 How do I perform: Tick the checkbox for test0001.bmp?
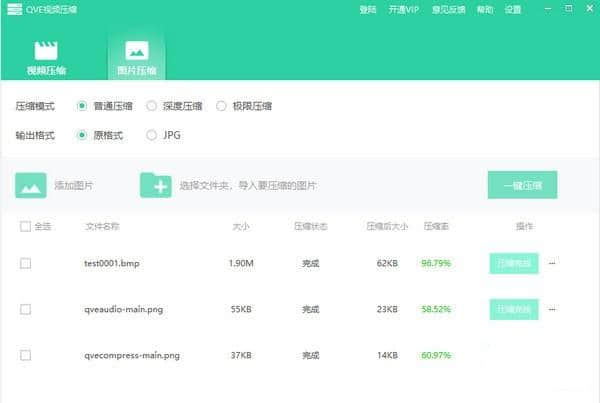click(x=25, y=264)
